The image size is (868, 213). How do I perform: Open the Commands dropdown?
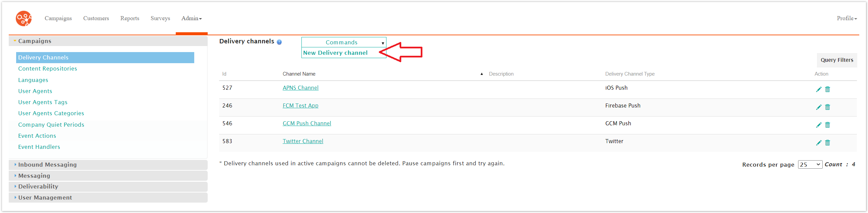tap(343, 42)
